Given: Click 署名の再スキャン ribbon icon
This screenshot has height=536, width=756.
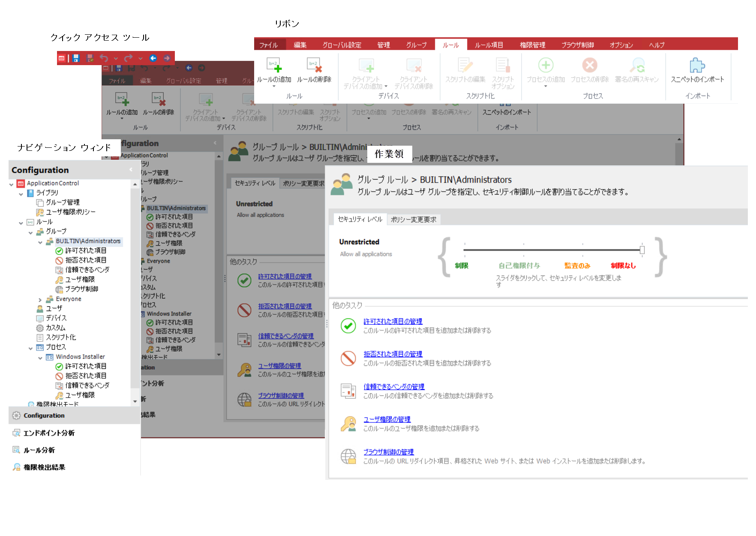Looking at the screenshot, I should click(637, 65).
